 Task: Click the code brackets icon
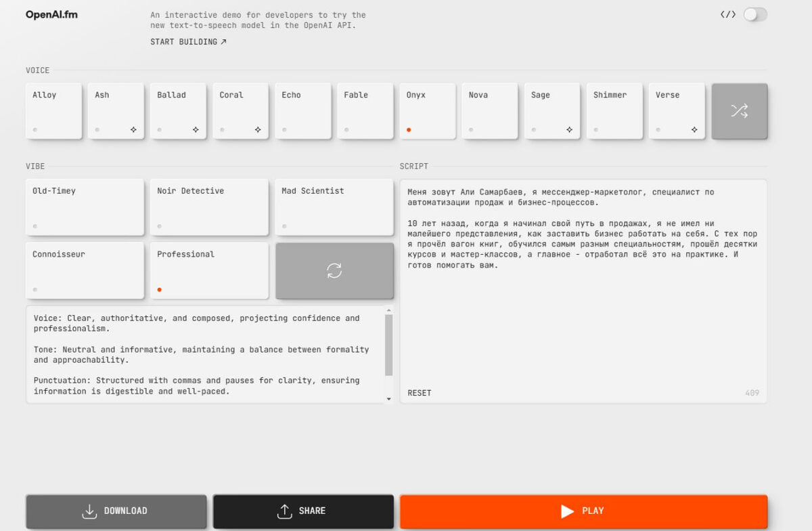[x=727, y=14]
